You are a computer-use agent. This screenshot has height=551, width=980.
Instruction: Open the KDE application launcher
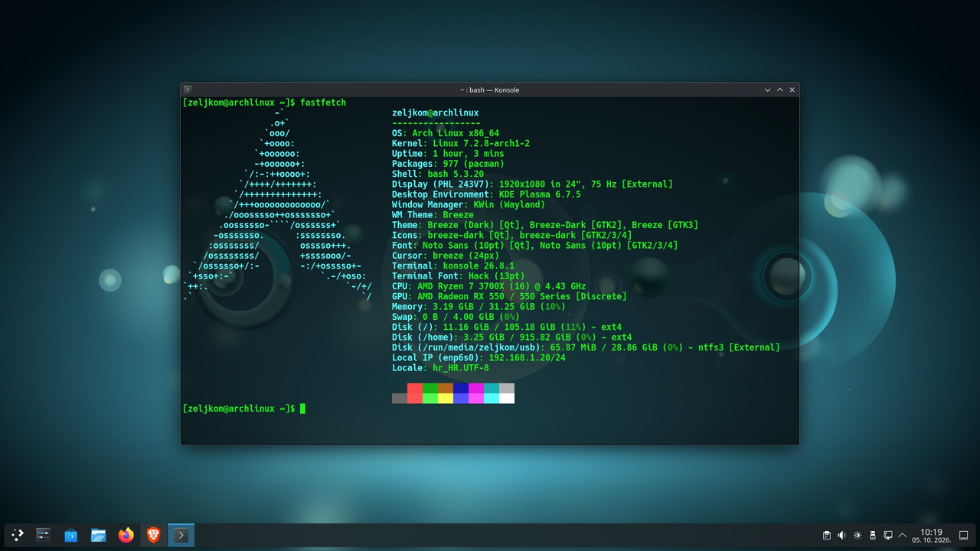click(18, 535)
